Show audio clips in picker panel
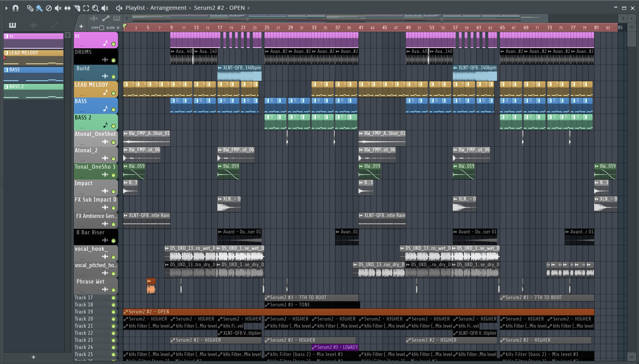The height and width of the screenshot is (364, 639). pos(33,25)
